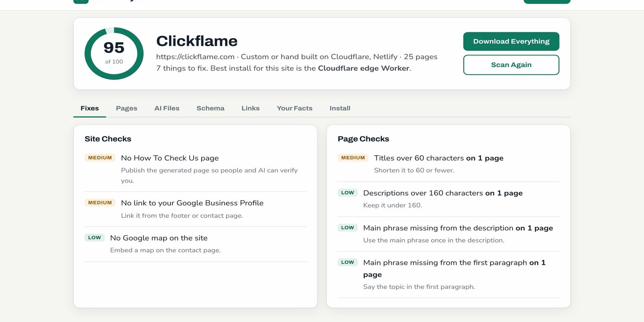Click the https://clickflame.com site details line

(x=297, y=57)
